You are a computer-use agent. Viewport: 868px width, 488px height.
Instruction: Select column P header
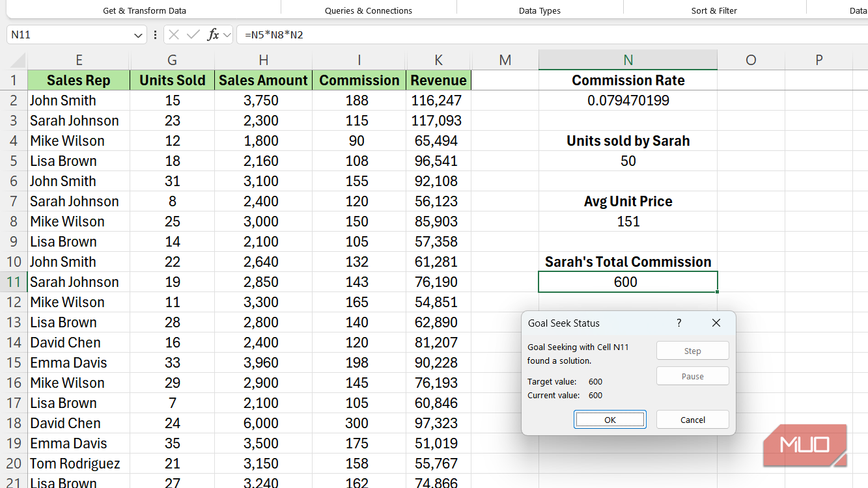(819, 60)
